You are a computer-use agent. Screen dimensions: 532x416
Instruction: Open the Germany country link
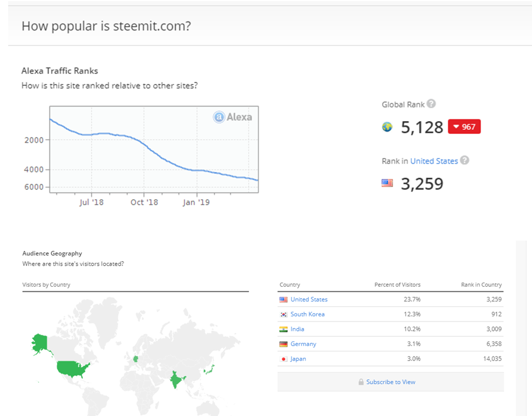304,344
